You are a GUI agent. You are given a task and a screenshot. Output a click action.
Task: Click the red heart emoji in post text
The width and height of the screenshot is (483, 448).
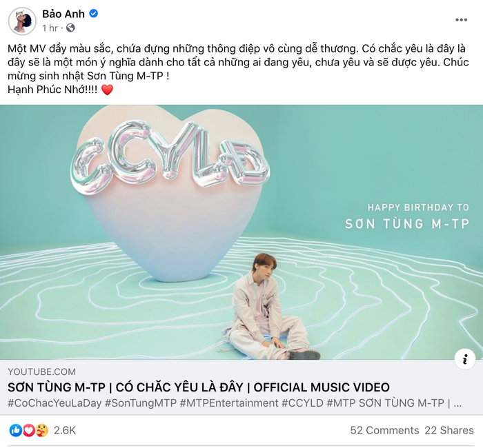[107, 90]
